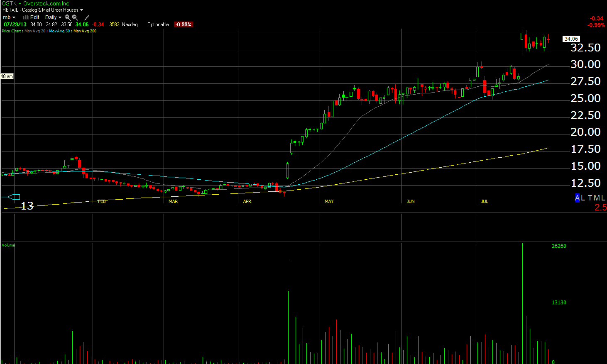Click the 34.06 current price tag
Image resolution: width=607 pixels, height=364 pixels.
(x=571, y=39)
